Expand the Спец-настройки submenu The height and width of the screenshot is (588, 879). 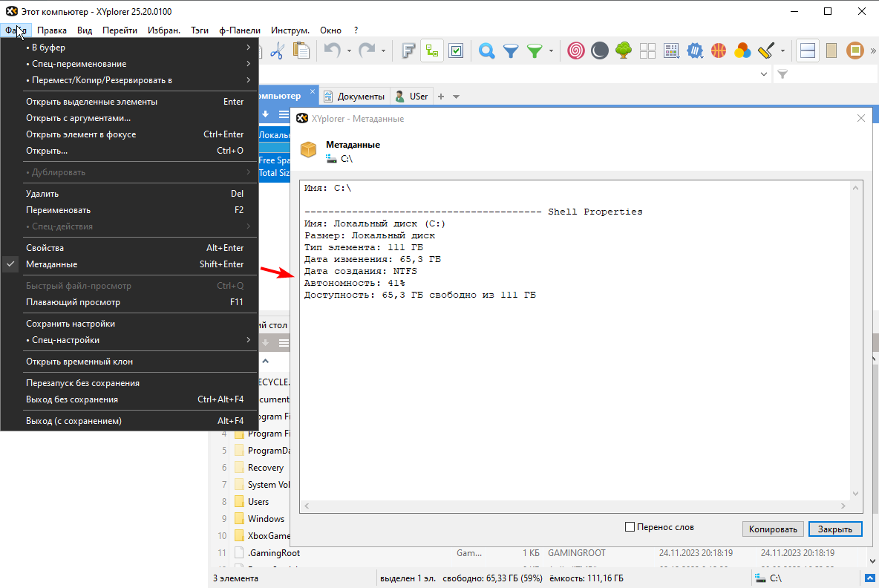(129, 340)
